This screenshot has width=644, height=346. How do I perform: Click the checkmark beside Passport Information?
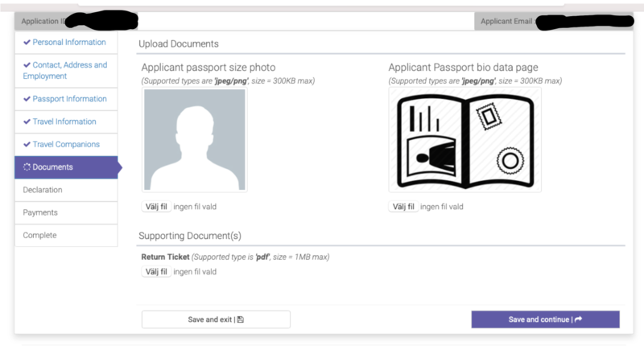[x=27, y=99]
